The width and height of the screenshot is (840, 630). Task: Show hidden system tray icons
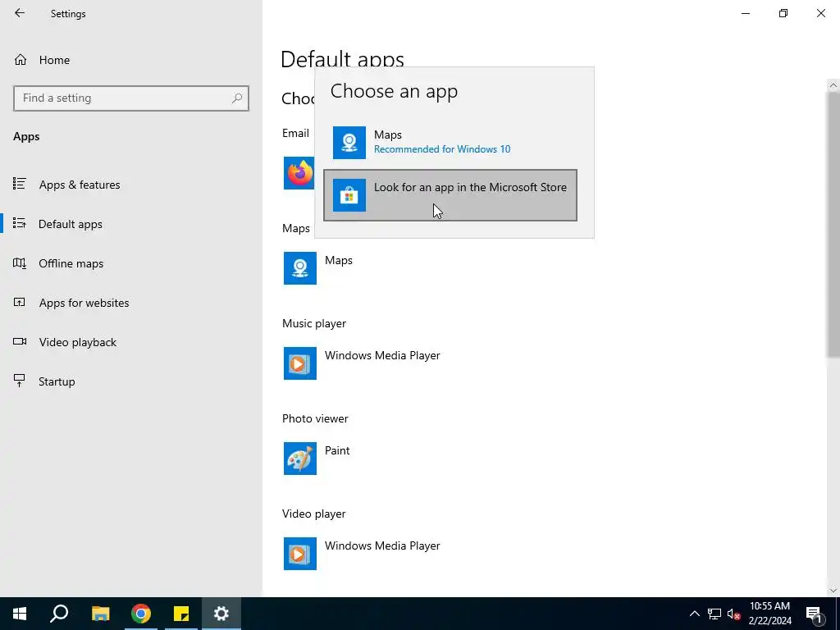694,614
